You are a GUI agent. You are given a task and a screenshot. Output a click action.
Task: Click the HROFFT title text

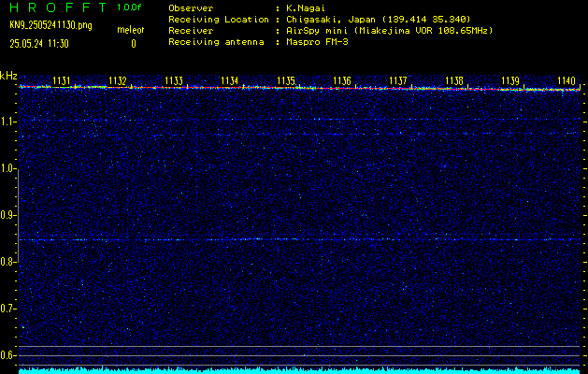coord(58,7)
